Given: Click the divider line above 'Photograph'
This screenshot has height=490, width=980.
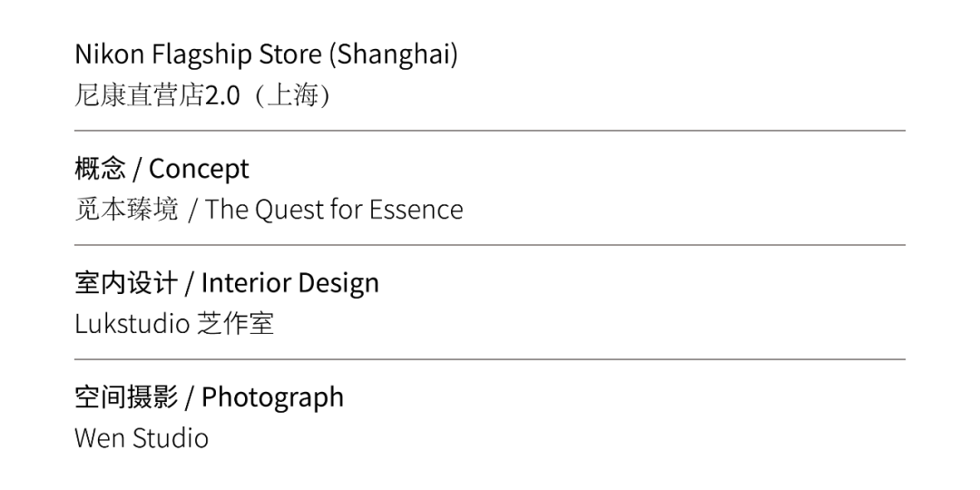Looking at the screenshot, I should pyautogui.click(x=490, y=359).
